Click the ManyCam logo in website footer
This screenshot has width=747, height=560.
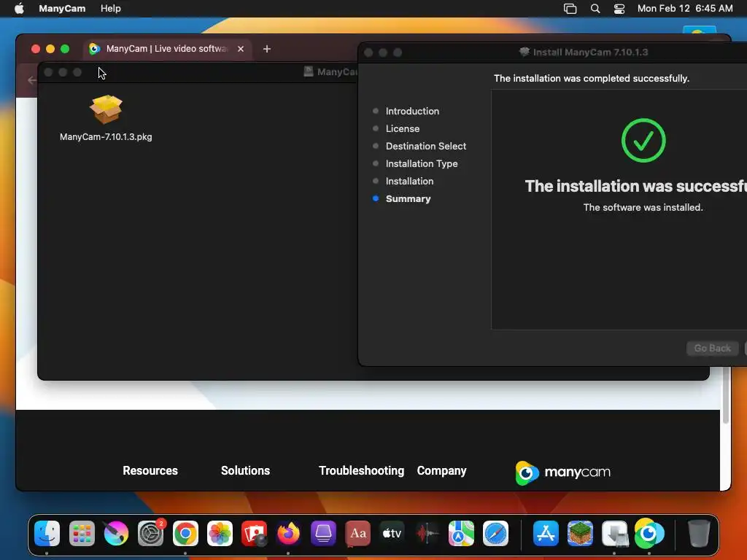point(562,472)
